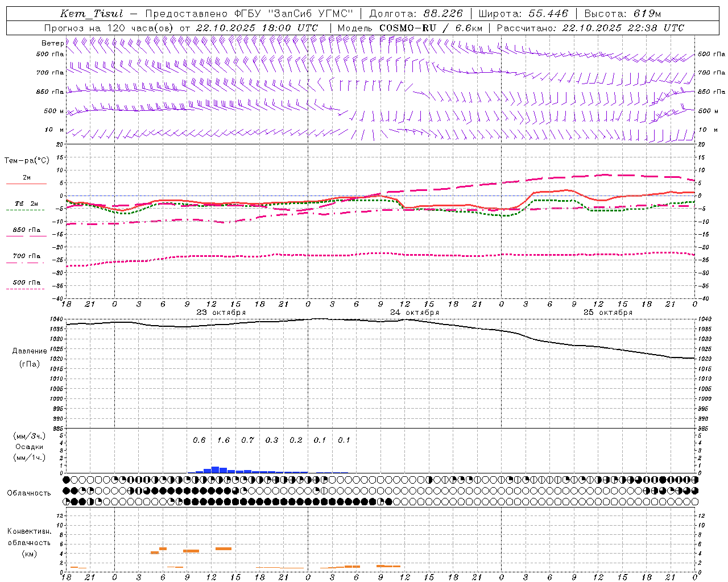This screenshot has height=582, width=728.
Task: Select the Модель COSMO-RU / 6.6км label
Action: coord(410,28)
